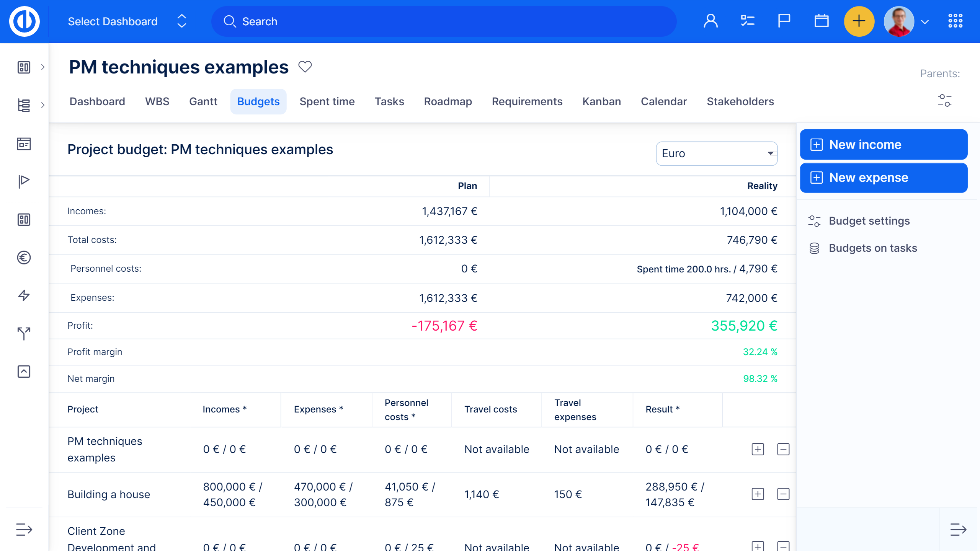Click into the Search field
Image resolution: width=980 pixels, height=551 pixels.
coord(444,21)
